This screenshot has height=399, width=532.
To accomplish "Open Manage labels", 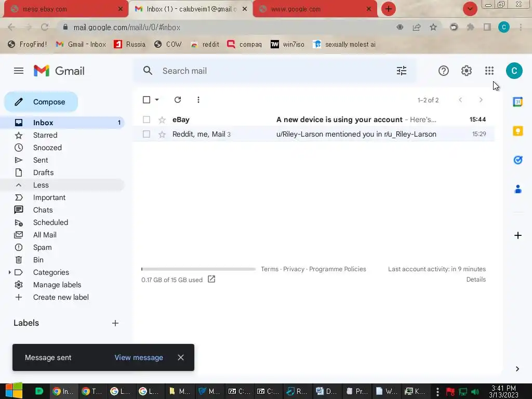I will tap(62, 285).
